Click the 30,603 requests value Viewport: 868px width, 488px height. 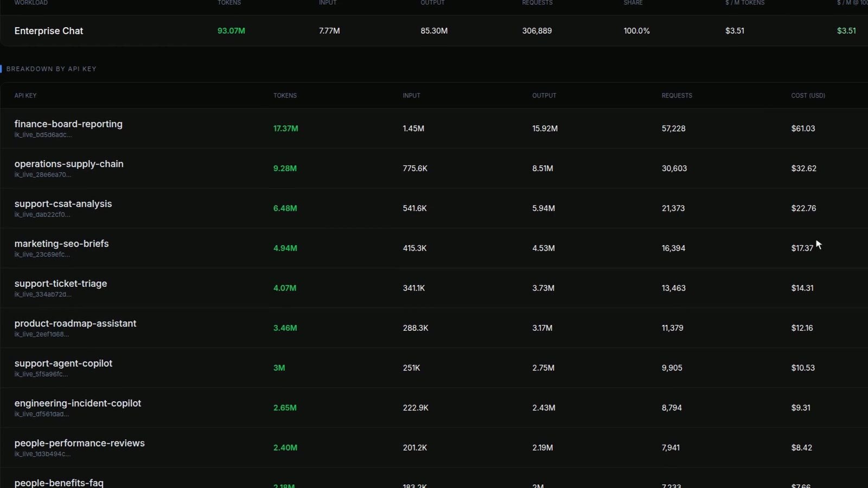[x=674, y=169]
